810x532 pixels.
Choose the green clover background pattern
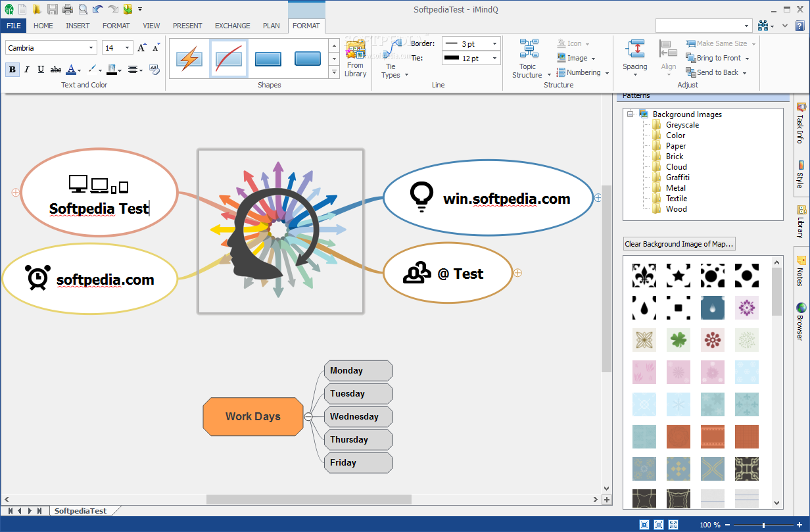pos(679,340)
